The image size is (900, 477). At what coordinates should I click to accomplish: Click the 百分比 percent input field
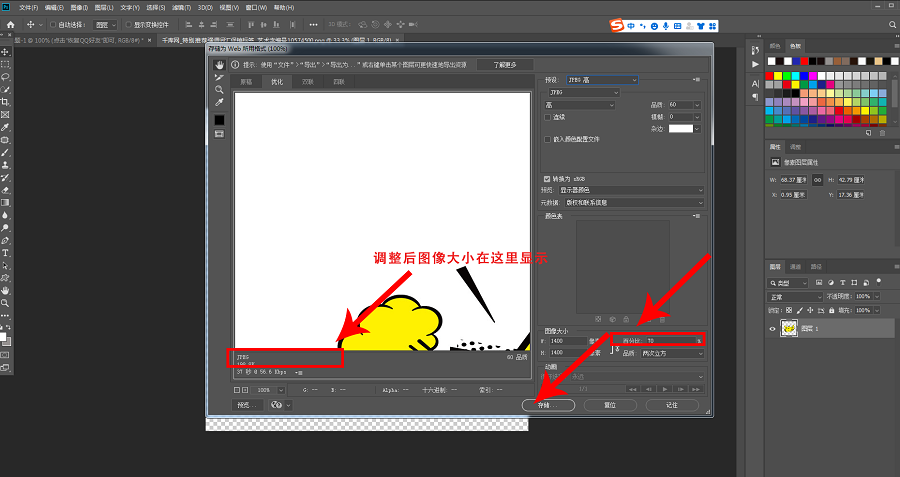pyautogui.click(x=670, y=341)
